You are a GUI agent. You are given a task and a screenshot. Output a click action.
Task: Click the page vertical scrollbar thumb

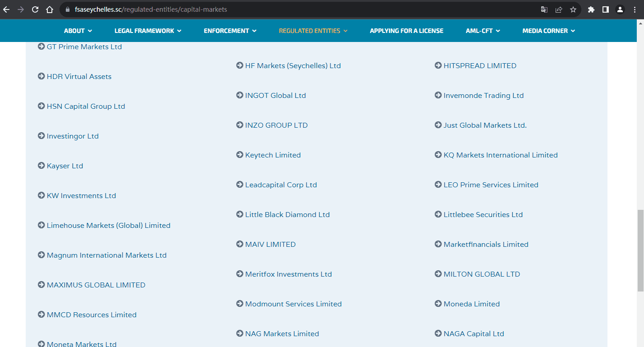(x=640, y=250)
